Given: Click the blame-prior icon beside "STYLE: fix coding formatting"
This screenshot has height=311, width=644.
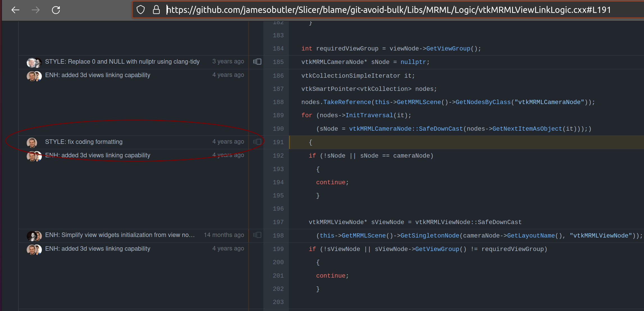Looking at the screenshot, I should click(257, 142).
